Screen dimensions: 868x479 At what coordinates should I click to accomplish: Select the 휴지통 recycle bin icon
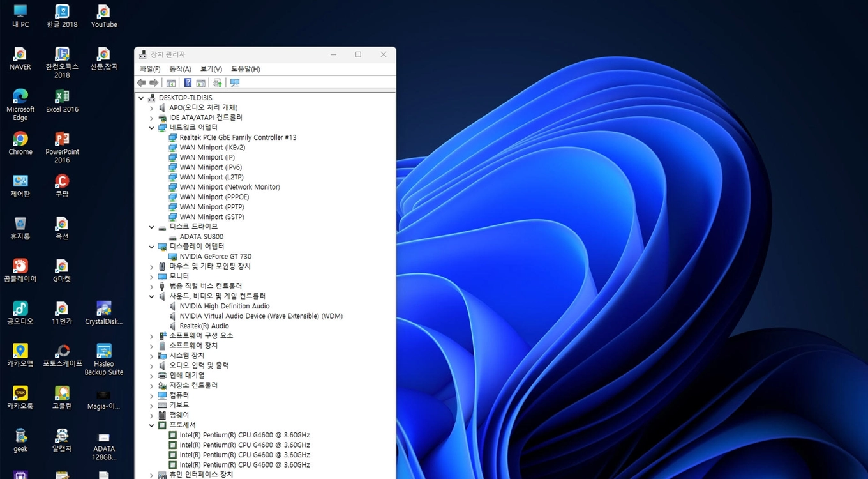click(x=20, y=228)
